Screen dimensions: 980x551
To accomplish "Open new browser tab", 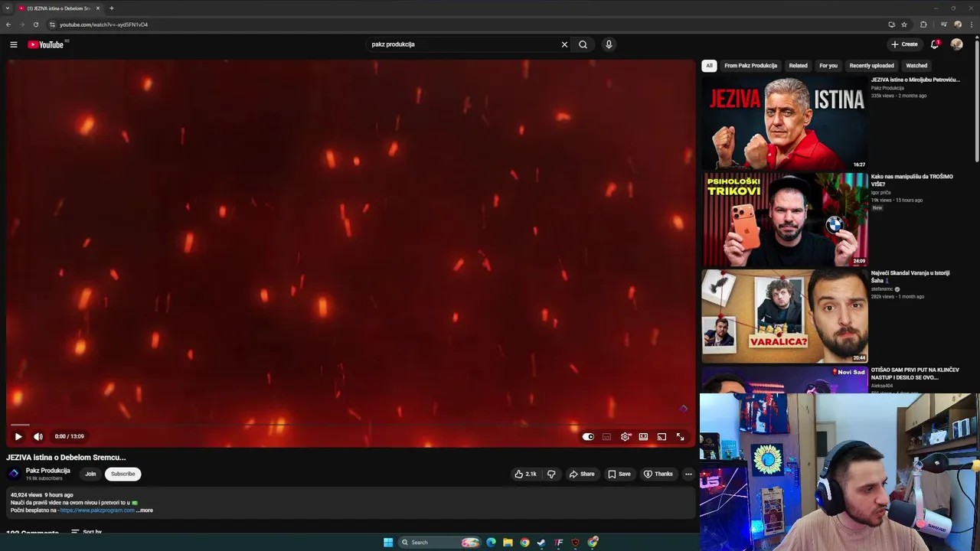I will [111, 8].
